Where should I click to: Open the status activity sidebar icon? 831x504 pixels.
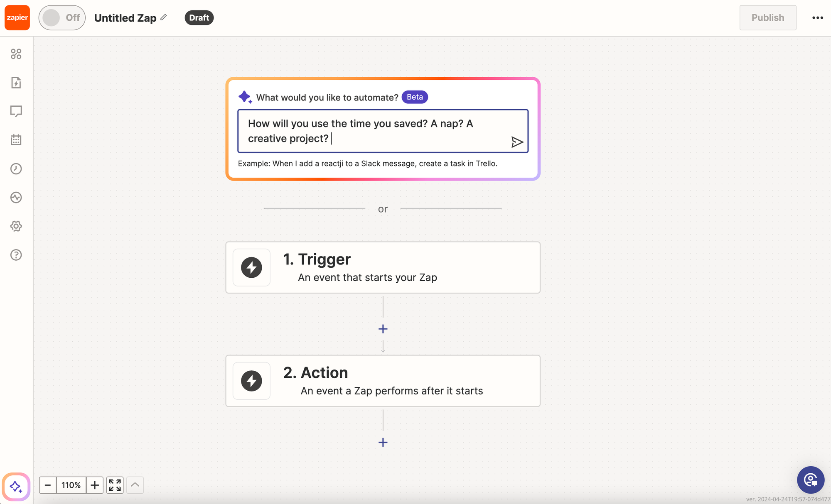pyautogui.click(x=16, y=197)
